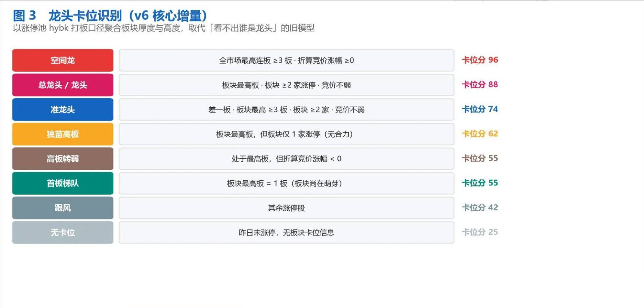
Task: Click the faded score 卡位分 25
Action: [x=480, y=232]
